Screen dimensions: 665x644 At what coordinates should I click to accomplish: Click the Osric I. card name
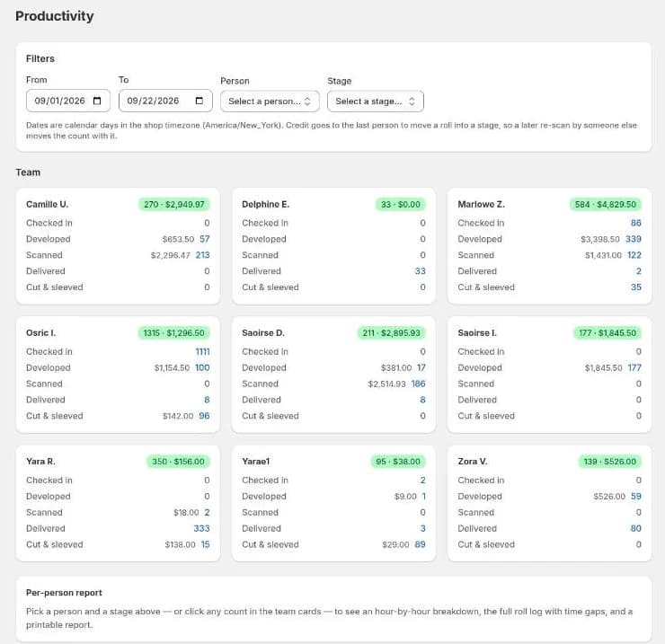(40, 333)
